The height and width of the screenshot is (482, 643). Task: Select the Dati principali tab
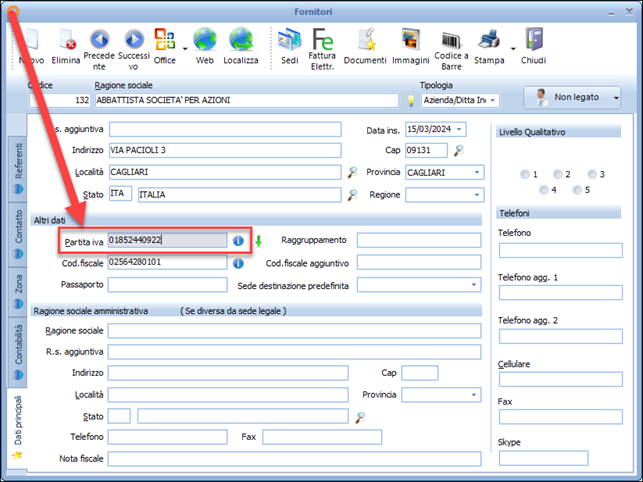(17, 427)
